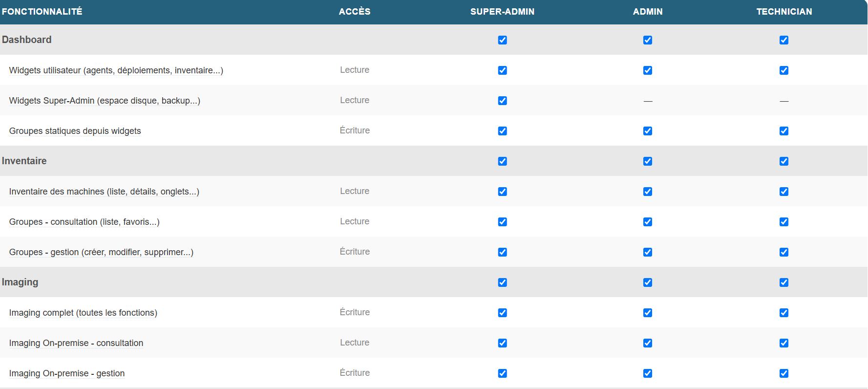The height and width of the screenshot is (389, 868).
Task: Click Écriture access in Groupes gestion row
Action: click(x=355, y=252)
